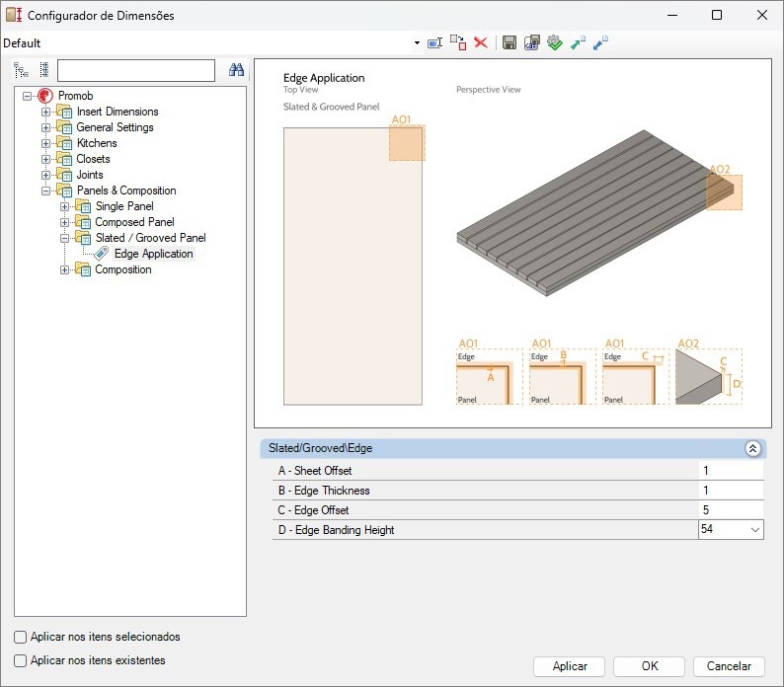
Task: Select General Settings in the tree
Action: point(115,127)
